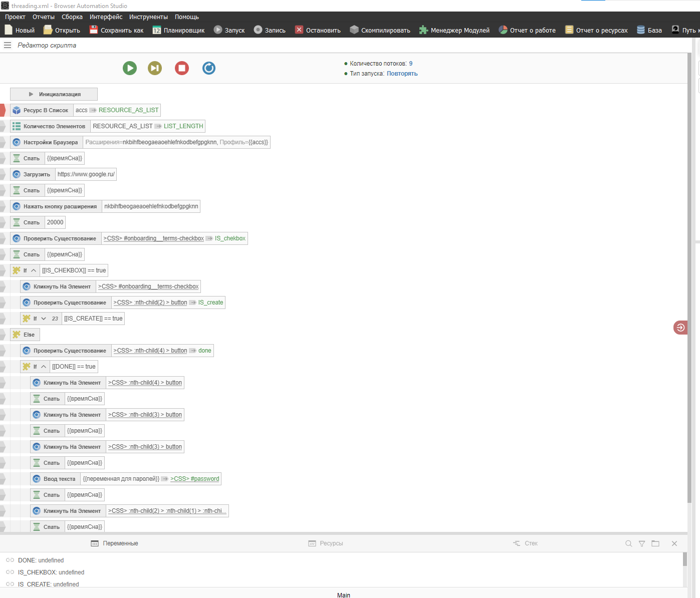Viewport: 700px width, 598px height.
Task: Start recording via the Запись toolbar icon
Action: [x=257, y=30]
